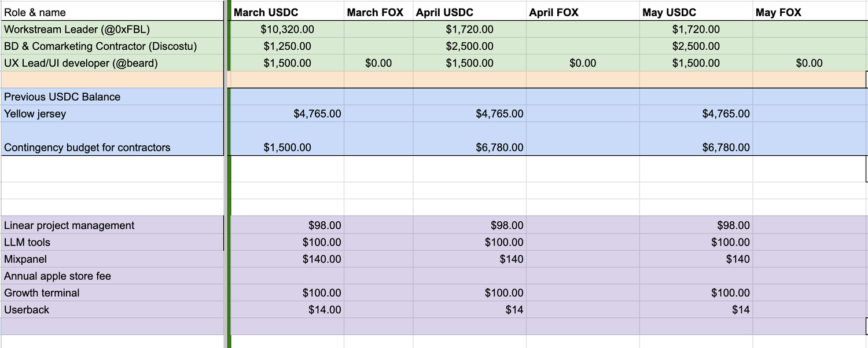868x348 pixels.
Task: Click the "LLM tools" row label
Action: (27, 242)
